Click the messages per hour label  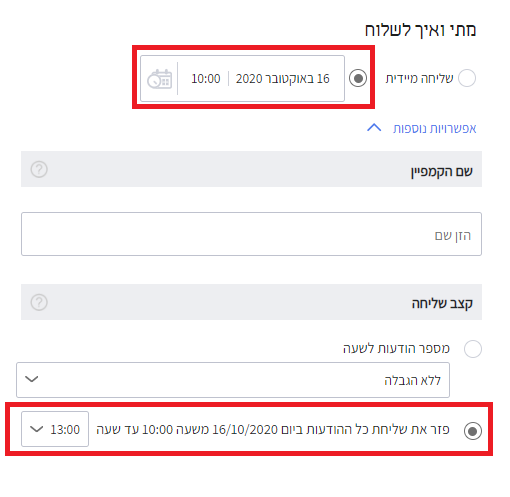pos(396,349)
